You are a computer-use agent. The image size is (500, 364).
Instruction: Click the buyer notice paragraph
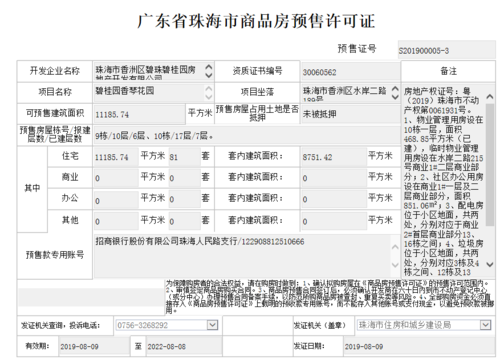click(330, 296)
